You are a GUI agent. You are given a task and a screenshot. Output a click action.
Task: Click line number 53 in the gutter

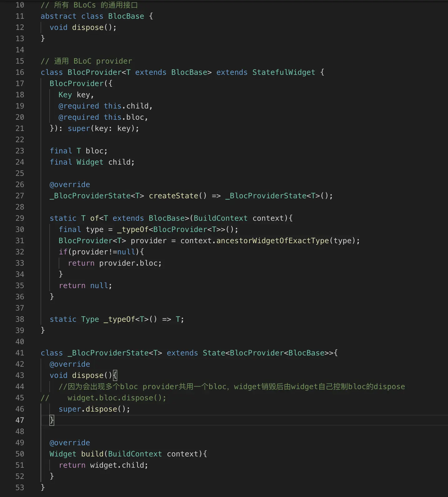click(x=20, y=488)
